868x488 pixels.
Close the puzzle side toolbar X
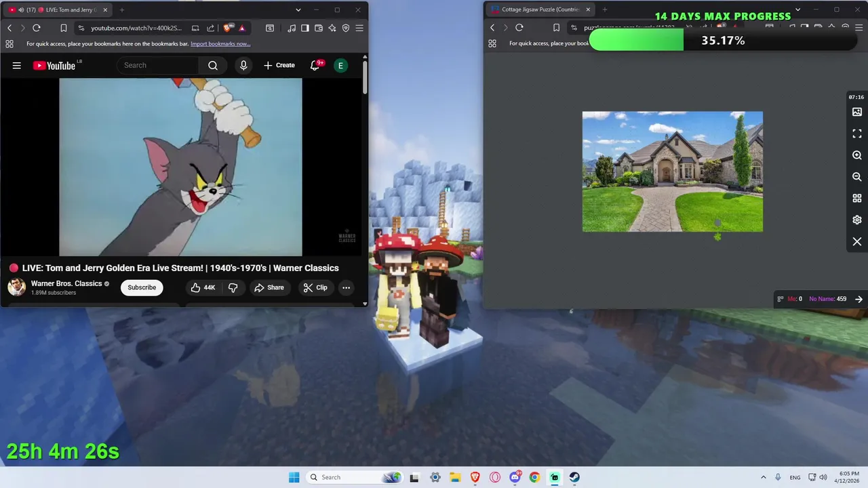tap(857, 242)
